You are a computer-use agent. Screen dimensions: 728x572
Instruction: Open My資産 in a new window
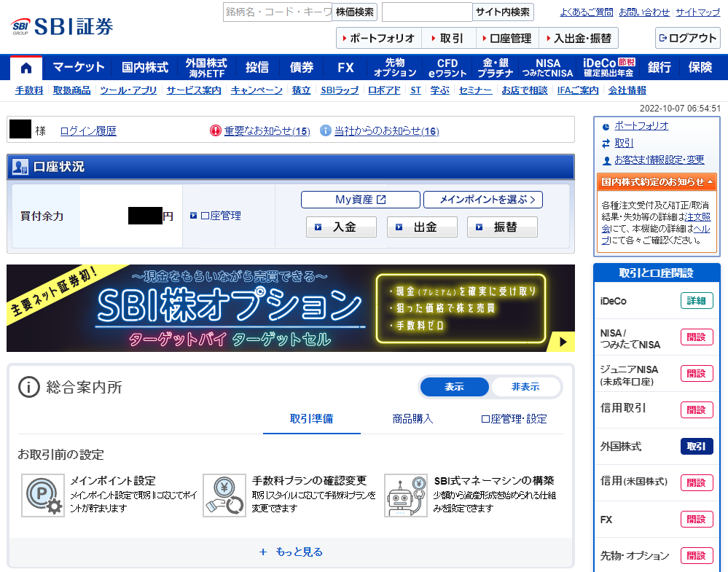point(360,199)
